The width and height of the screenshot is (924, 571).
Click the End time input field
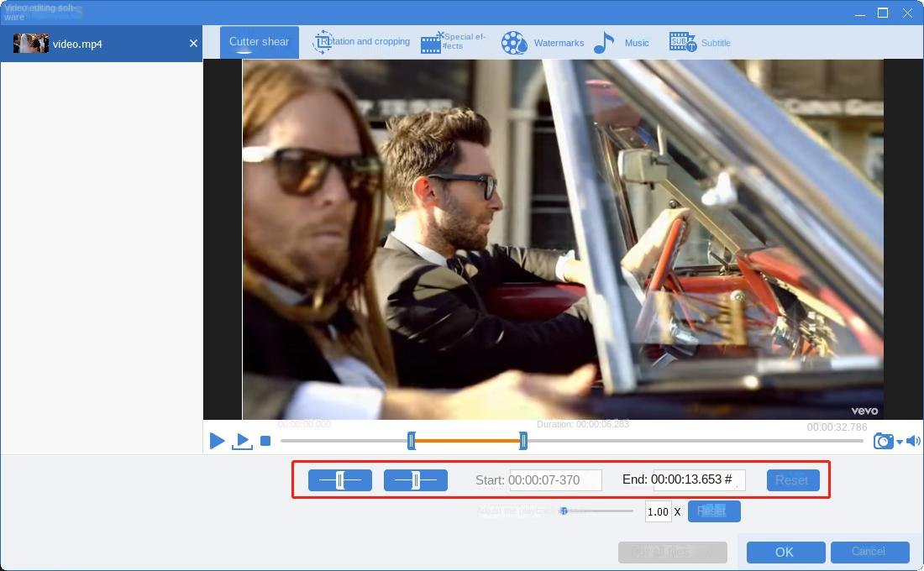698,479
